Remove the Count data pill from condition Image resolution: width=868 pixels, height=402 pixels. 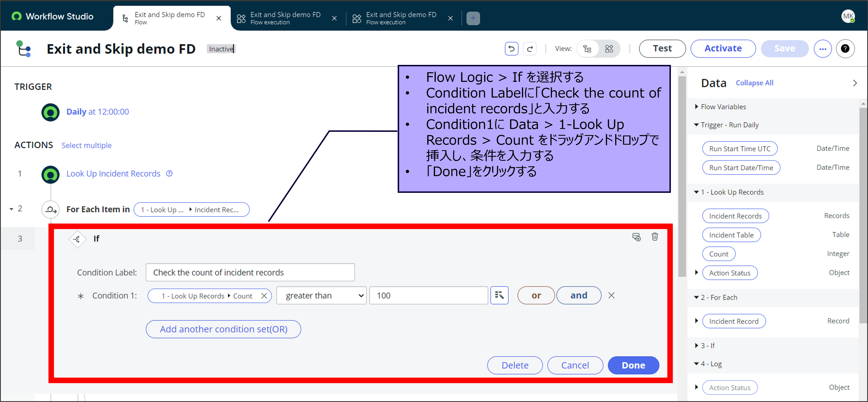tap(264, 296)
